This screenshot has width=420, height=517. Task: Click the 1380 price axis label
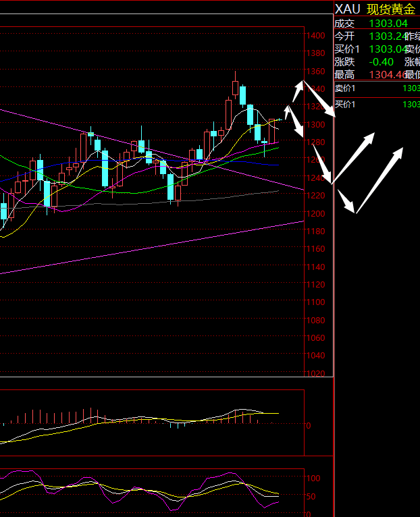pos(316,53)
